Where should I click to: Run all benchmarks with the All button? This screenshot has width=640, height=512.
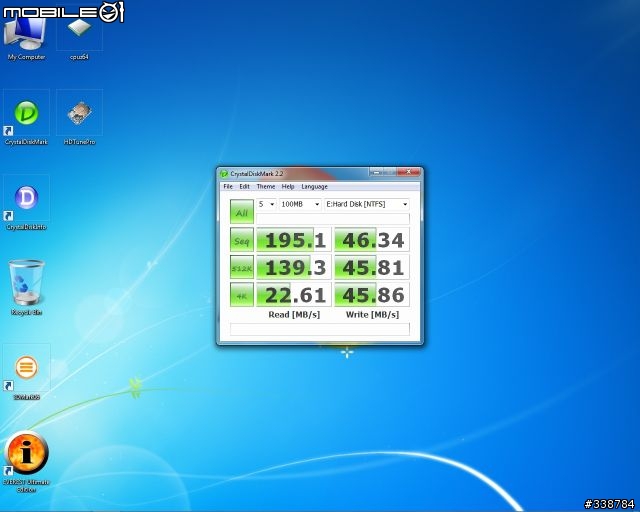coord(242,211)
